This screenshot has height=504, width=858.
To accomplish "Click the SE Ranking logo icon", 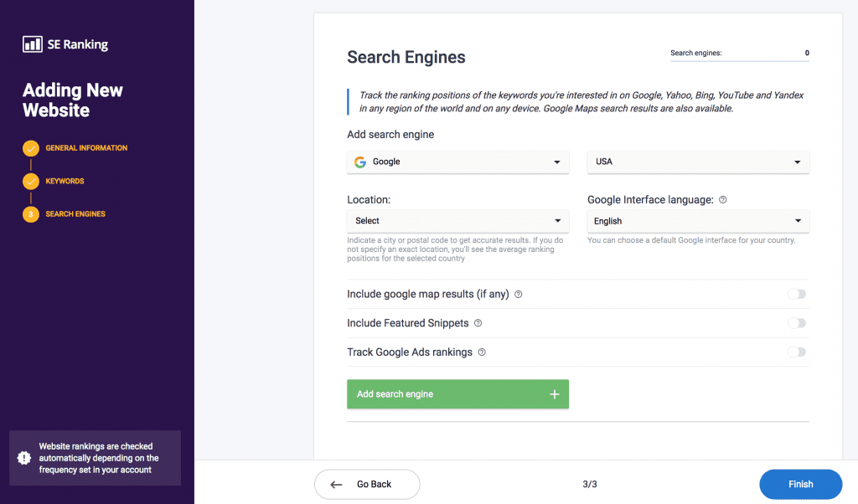I will [33, 44].
